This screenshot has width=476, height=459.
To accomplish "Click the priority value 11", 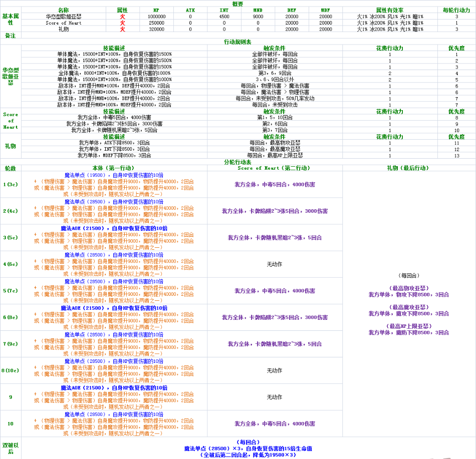I will (x=456, y=143).
